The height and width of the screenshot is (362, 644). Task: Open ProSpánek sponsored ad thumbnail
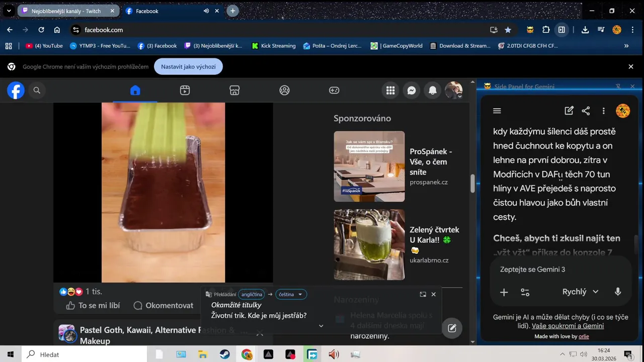click(x=369, y=166)
